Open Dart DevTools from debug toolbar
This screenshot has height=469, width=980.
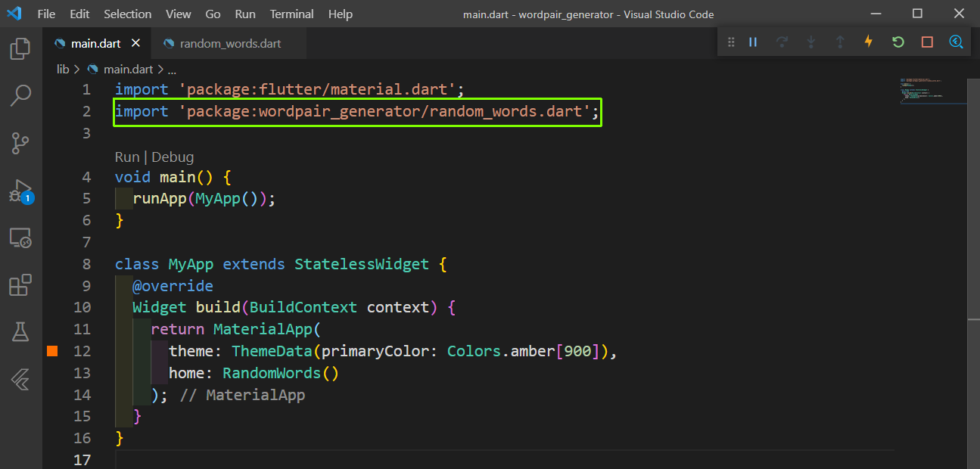(x=957, y=42)
